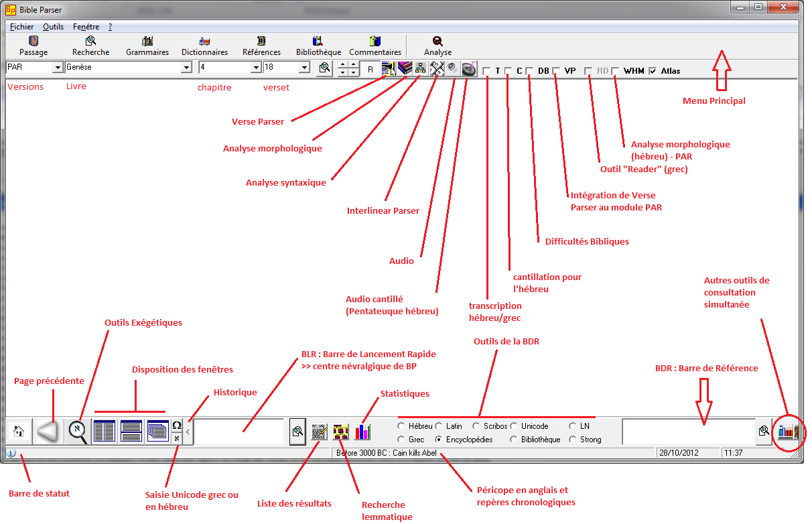Select the Bibliothèque radio button
The image size is (812, 524).
coord(514,440)
